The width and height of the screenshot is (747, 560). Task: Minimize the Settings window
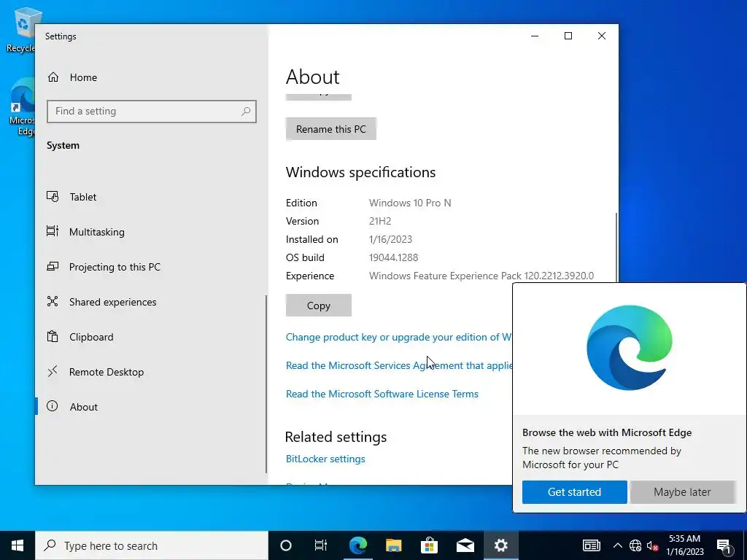[x=535, y=36]
